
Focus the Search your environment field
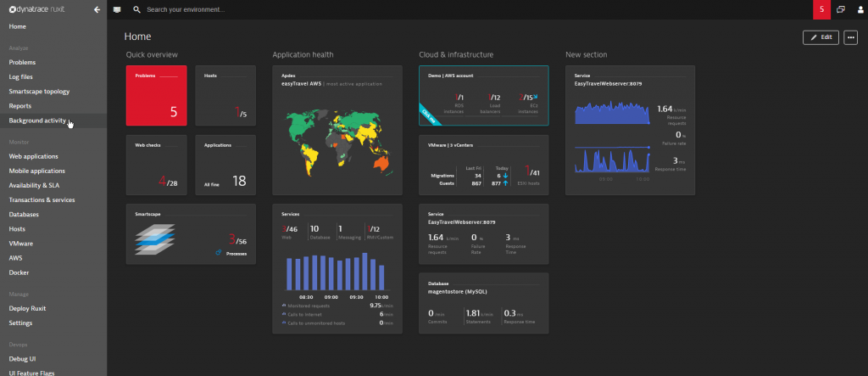pos(186,9)
